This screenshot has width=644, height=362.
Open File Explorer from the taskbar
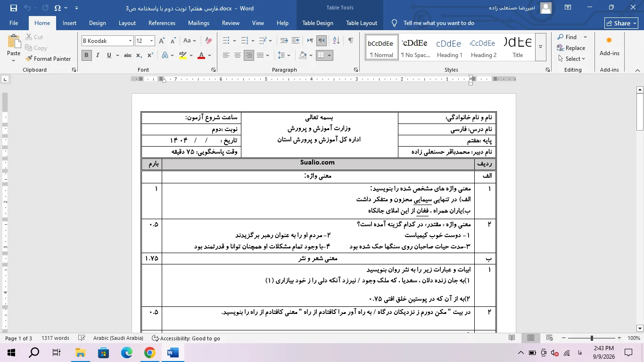(81, 352)
